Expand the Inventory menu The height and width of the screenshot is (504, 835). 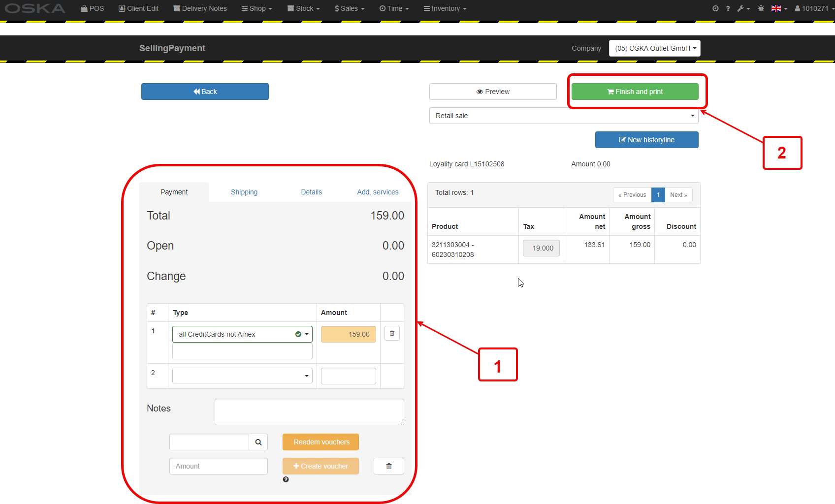pyautogui.click(x=445, y=8)
